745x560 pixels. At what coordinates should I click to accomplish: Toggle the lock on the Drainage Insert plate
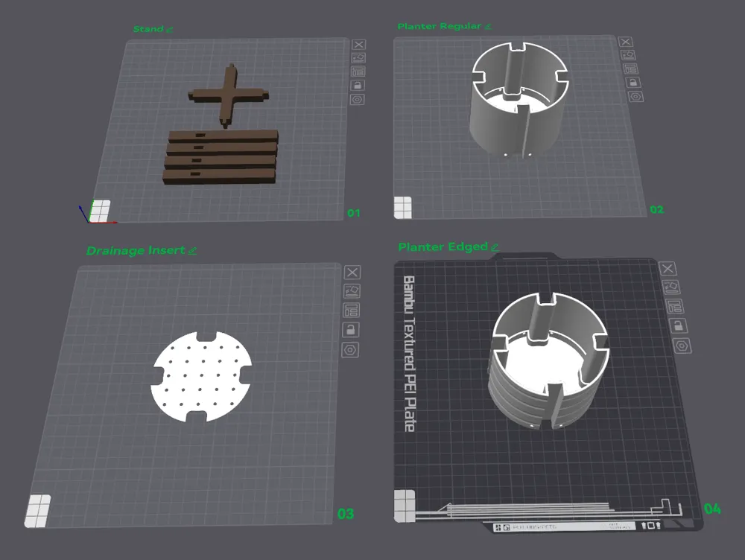351,330
